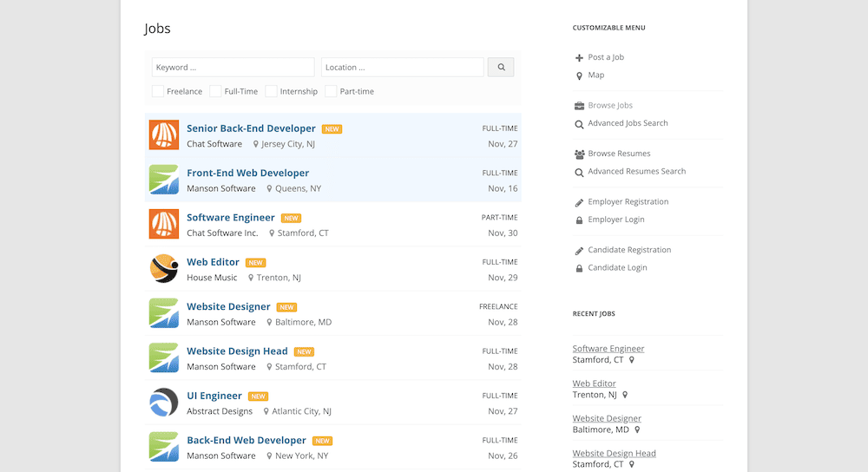Viewport: 868px width, 472px height.
Task: Click the magnifier icon beside Advanced Resumes Search
Action: [x=579, y=173]
